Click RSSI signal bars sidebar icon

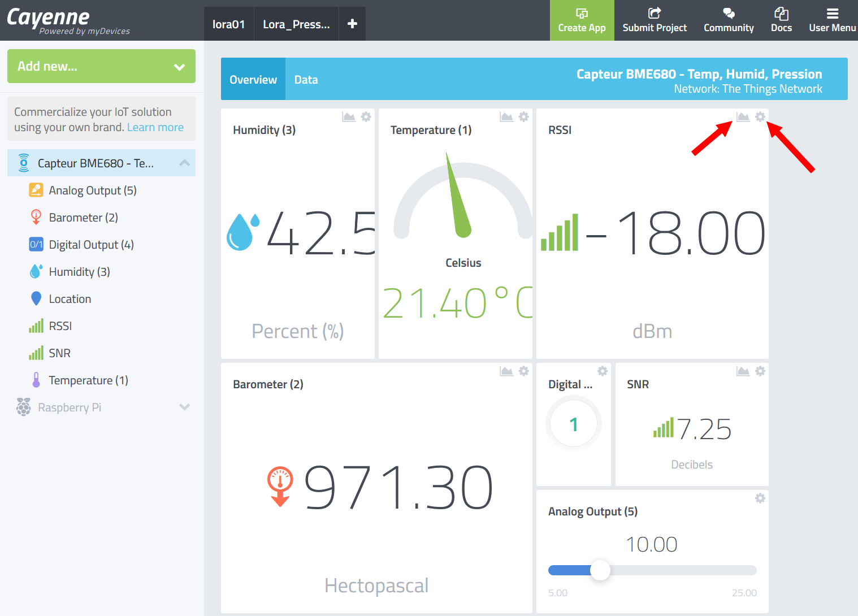click(36, 326)
